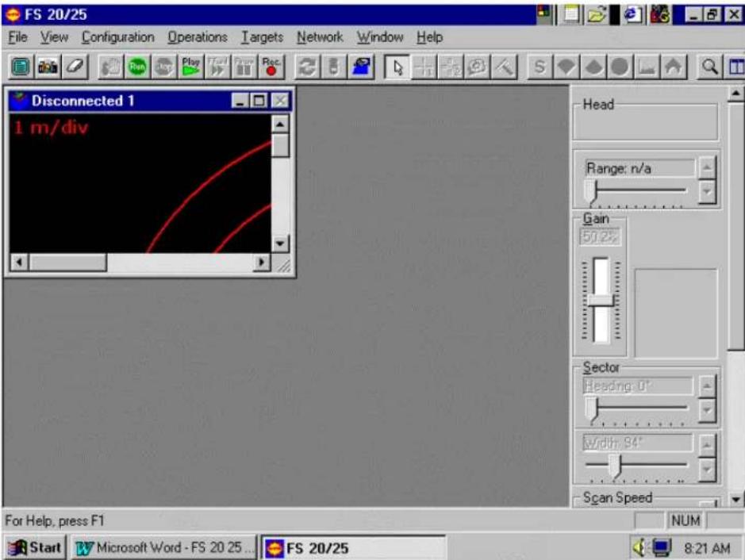
Task: Click the teal document icon in the toolbar
Action: tap(21, 67)
